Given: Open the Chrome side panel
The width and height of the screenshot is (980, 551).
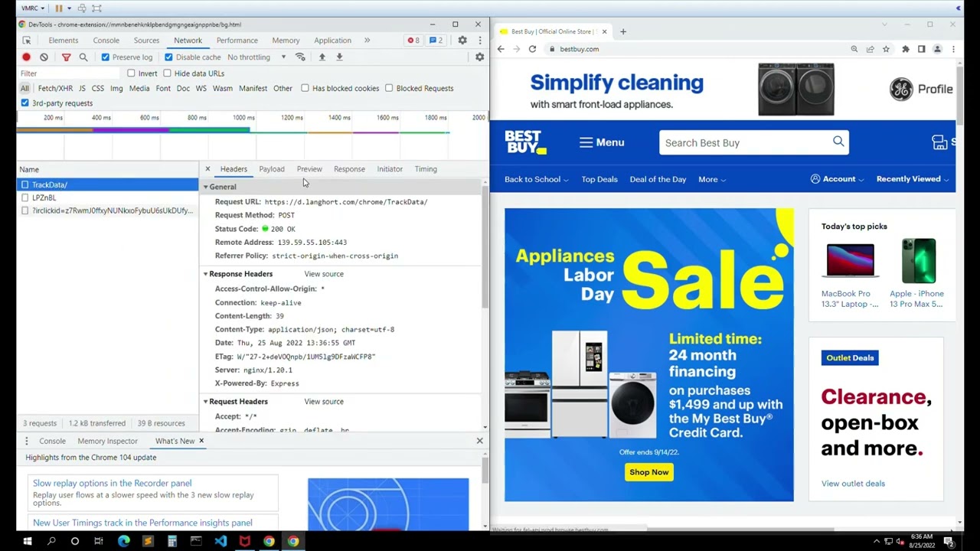Looking at the screenshot, I should coord(921,49).
